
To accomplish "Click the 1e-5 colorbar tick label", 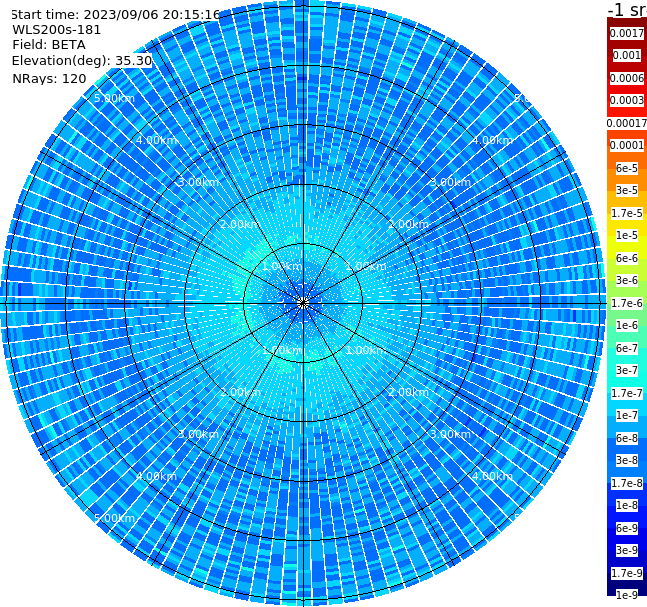I will (627, 235).
